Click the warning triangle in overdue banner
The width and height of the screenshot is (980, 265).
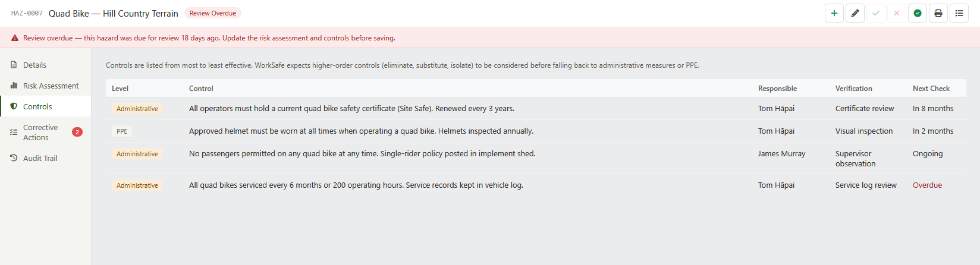(x=15, y=38)
